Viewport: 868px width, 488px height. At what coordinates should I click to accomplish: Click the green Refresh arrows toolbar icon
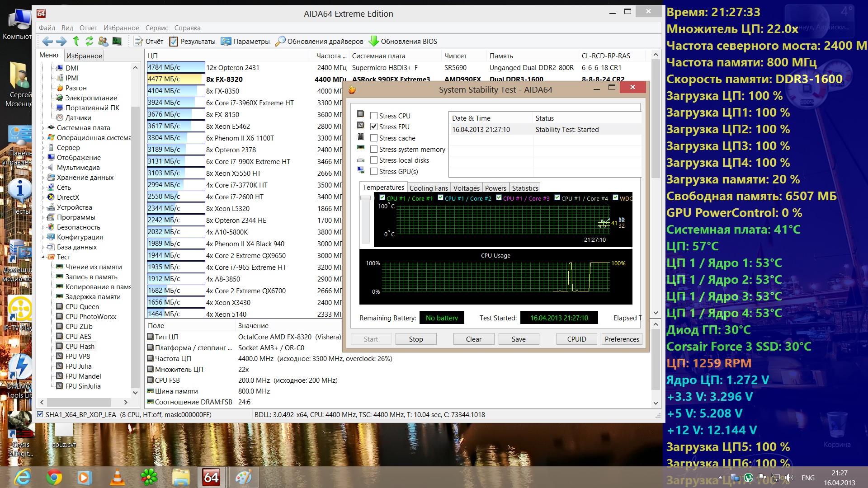pos(89,41)
